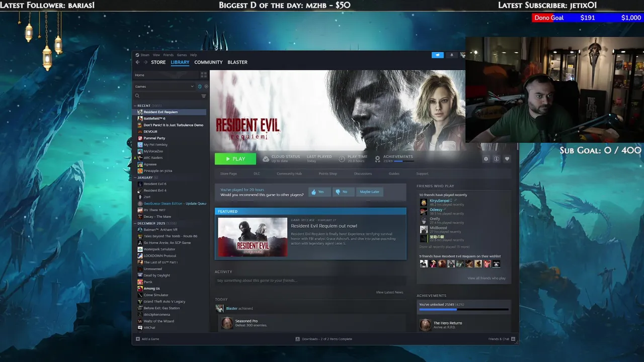Click the activity comment input field
Viewport: 644px width, 362px height.
[x=310, y=281]
